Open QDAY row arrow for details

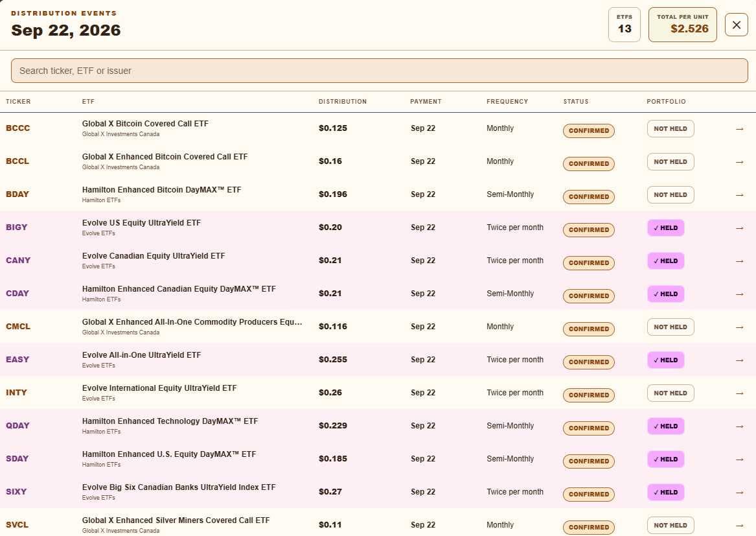739,426
